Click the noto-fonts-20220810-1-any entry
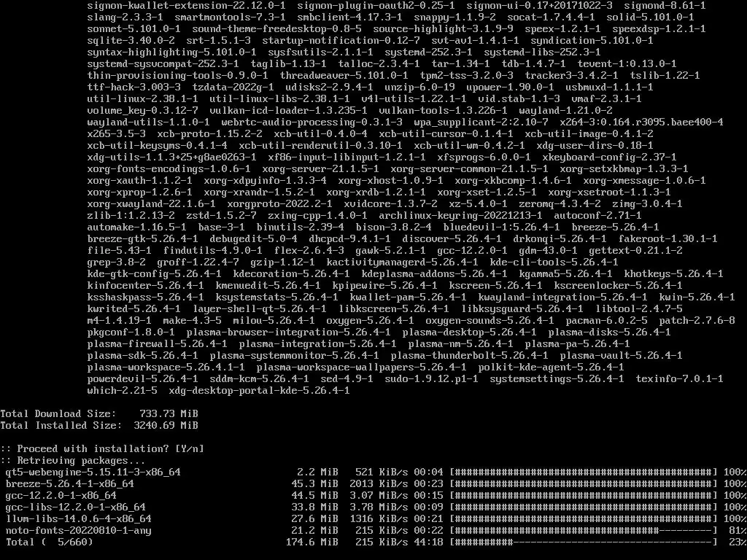Image resolution: width=747 pixels, height=560 pixels. [x=79, y=531]
